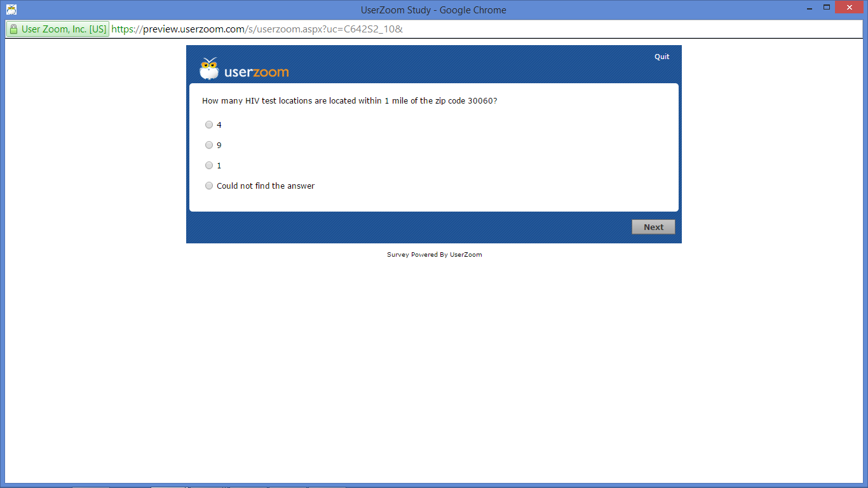Select the radio button for answer 4

pyautogui.click(x=209, y=125)
